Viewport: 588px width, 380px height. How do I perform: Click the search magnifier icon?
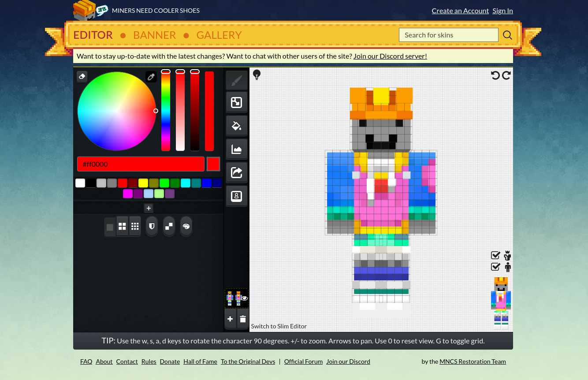[507, 35]
